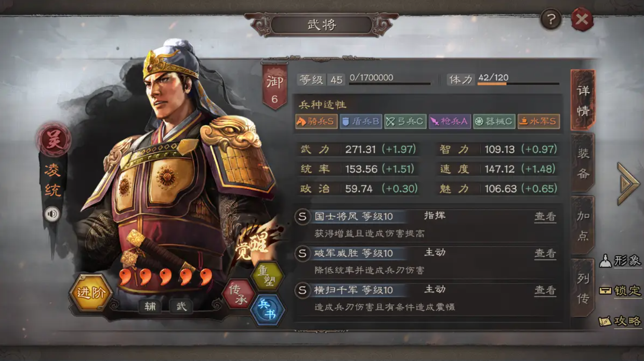Viewport: 644px width, 361px height.
Task: Select the 骑兵S troop aptitude icon
Action: 317,122
